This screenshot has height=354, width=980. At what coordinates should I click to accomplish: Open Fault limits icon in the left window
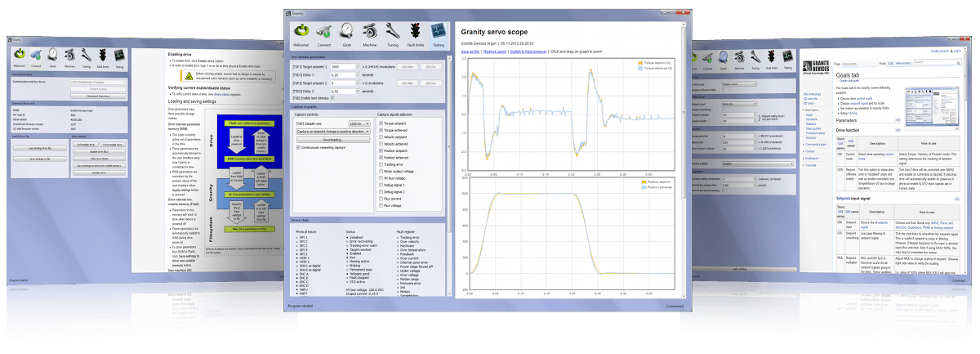coord(103,57)
